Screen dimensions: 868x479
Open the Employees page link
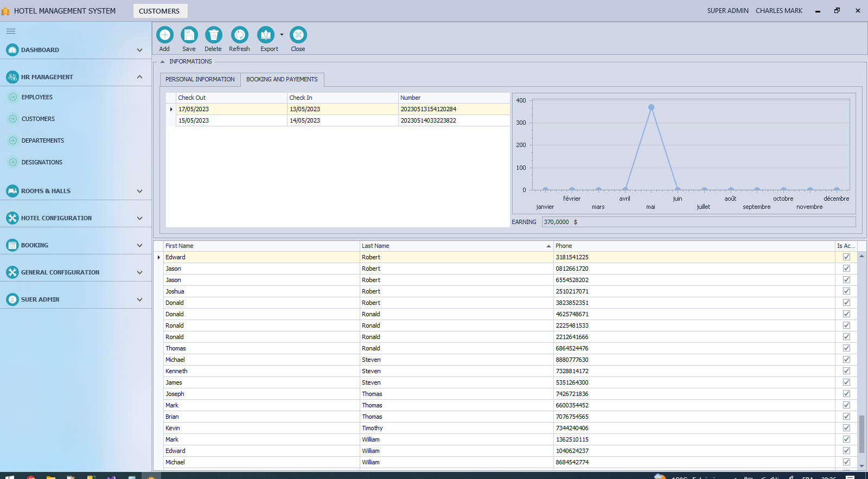(37, 97)
